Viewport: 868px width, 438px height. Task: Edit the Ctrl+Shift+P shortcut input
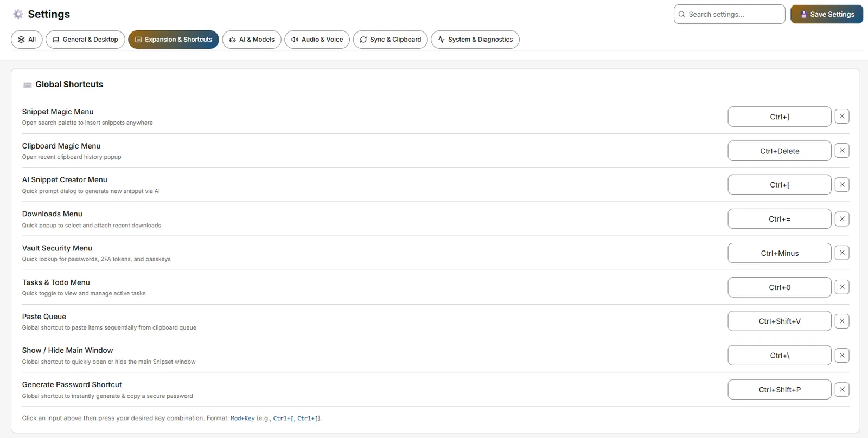780,390
